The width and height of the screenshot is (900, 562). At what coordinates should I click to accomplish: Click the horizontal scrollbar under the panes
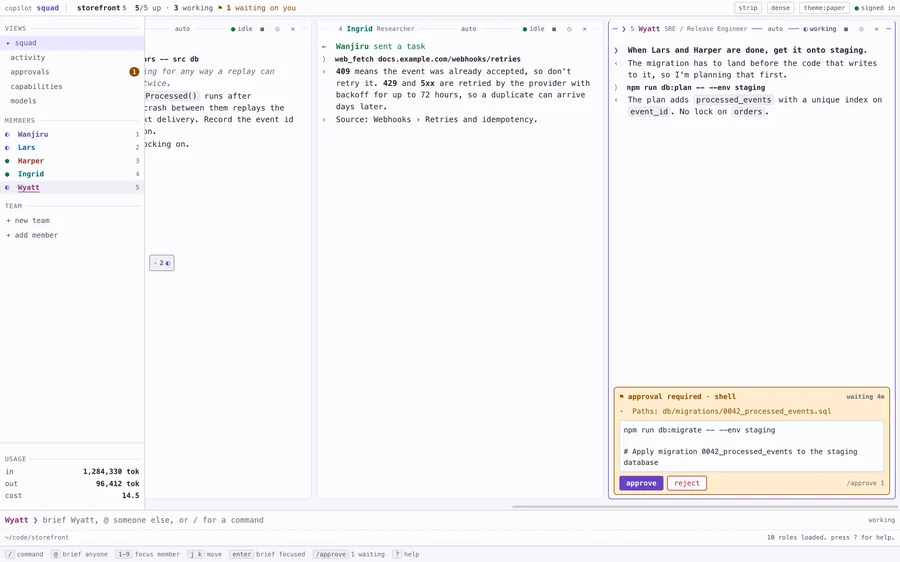705,507
